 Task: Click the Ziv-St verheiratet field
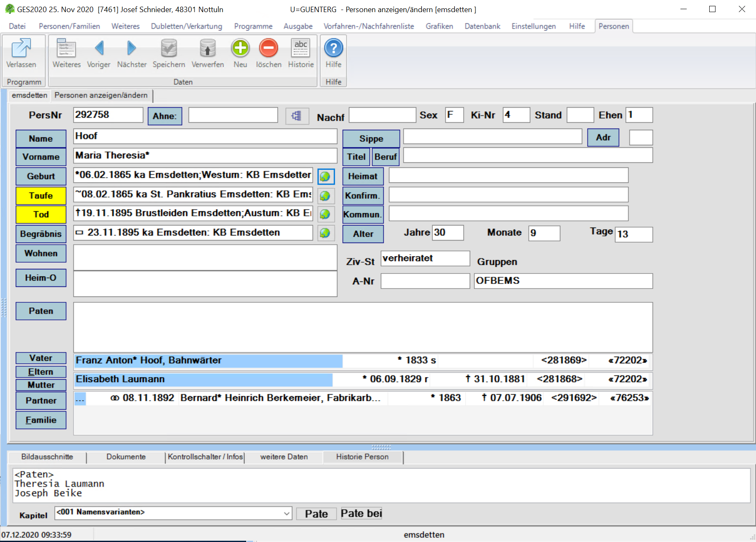click(x=425, y=258)
